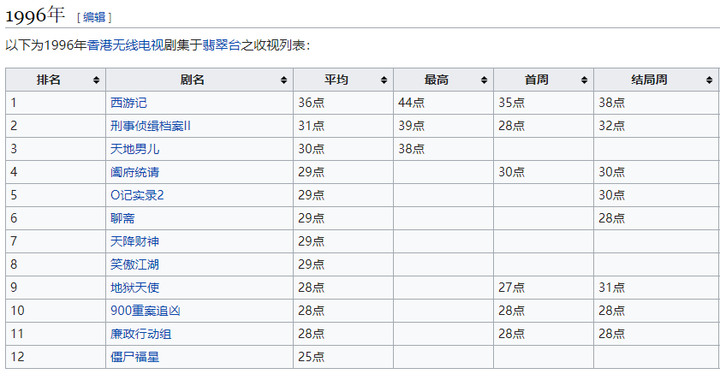Sort table by 结局周 column arrows

point(709,80)
